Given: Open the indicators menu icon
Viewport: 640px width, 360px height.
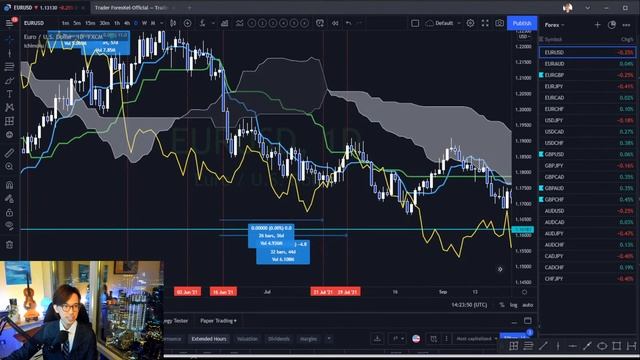Looking at the screenshot, I should (x=202, y=23).
